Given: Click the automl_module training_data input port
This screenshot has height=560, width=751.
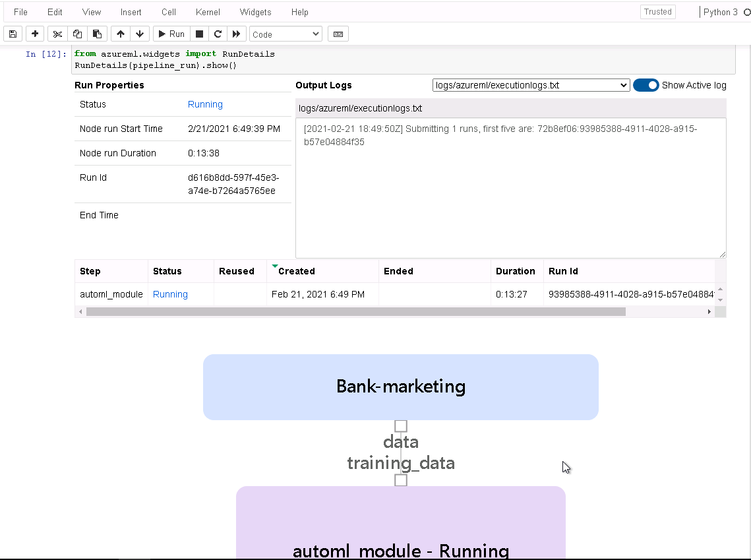Looking at the screenshot, I should pyautogui.click(x=401, y=480).
